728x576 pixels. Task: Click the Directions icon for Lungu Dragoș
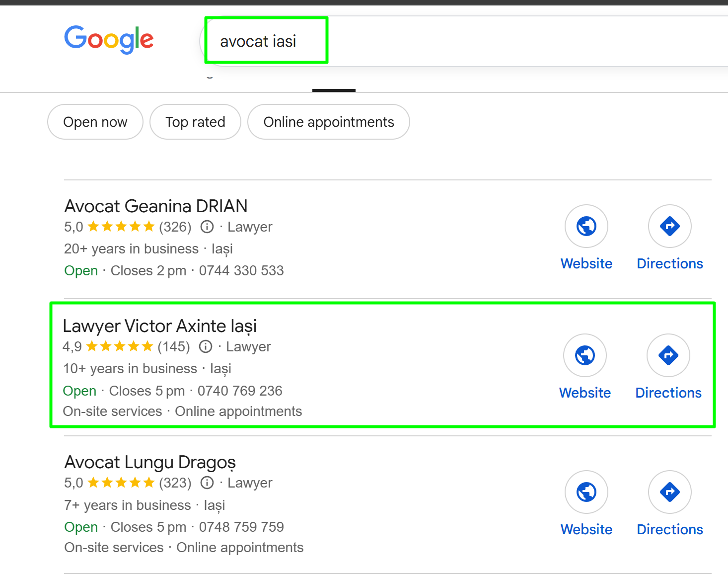670,492
